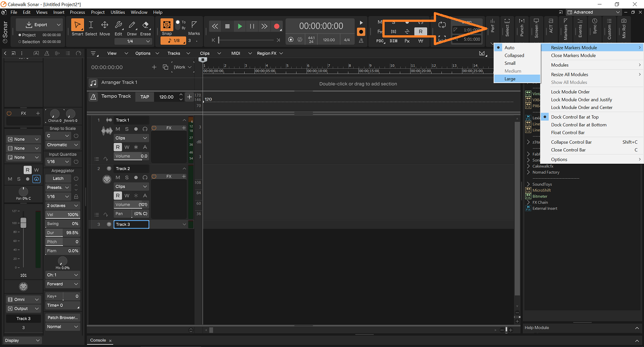Expand the 2 octaves dropdown
The image size is (644, 347).
coord(63,205)
